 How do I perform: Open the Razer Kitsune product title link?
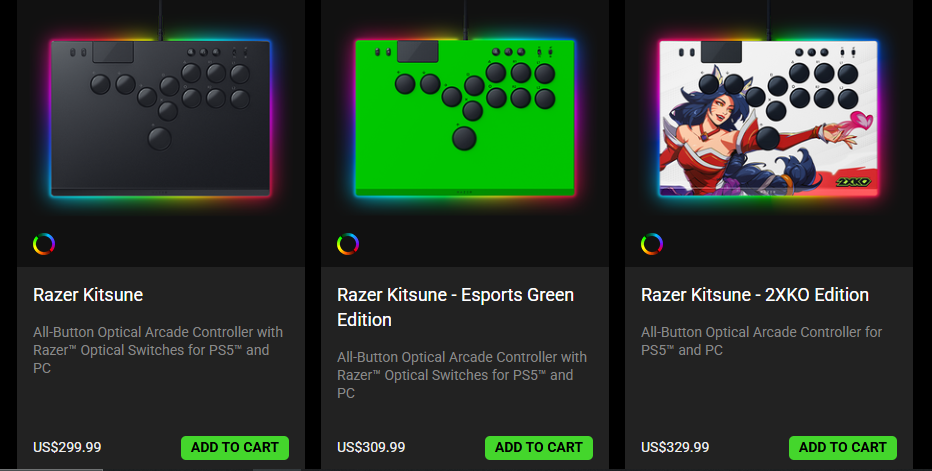[x=88, y=295]
